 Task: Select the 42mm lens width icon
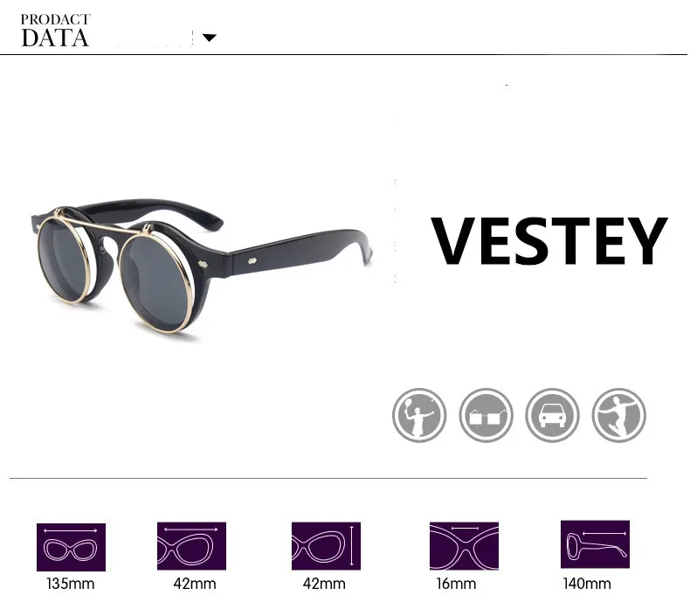pos(191,546)
